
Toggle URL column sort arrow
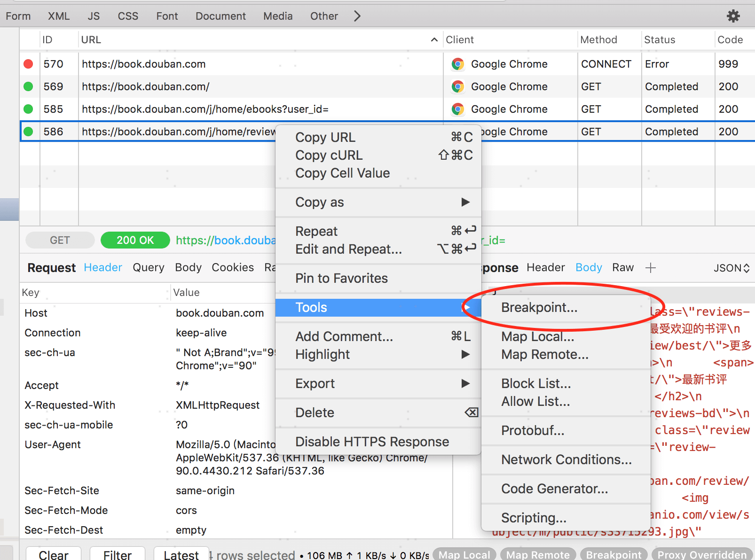tap(434, 40)
